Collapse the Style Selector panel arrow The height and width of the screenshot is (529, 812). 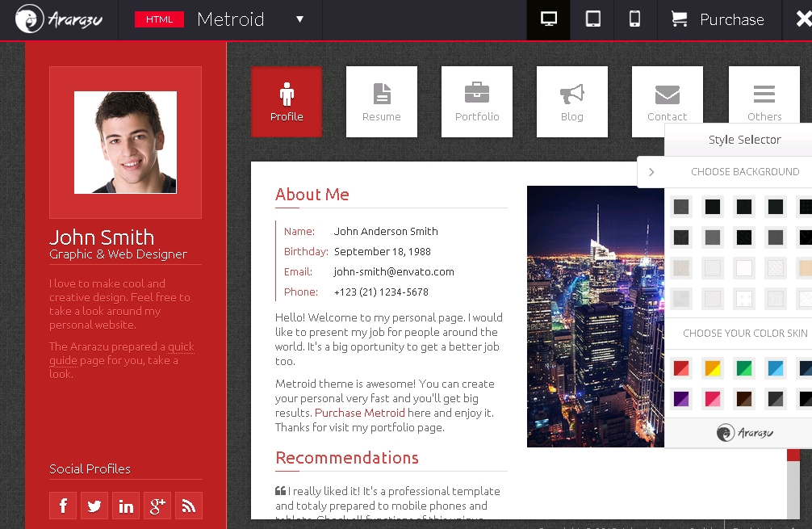[651, 172]
